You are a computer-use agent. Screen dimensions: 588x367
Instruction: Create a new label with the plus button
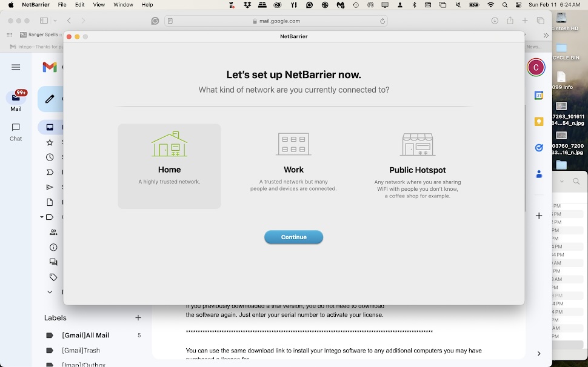(138, 317)
